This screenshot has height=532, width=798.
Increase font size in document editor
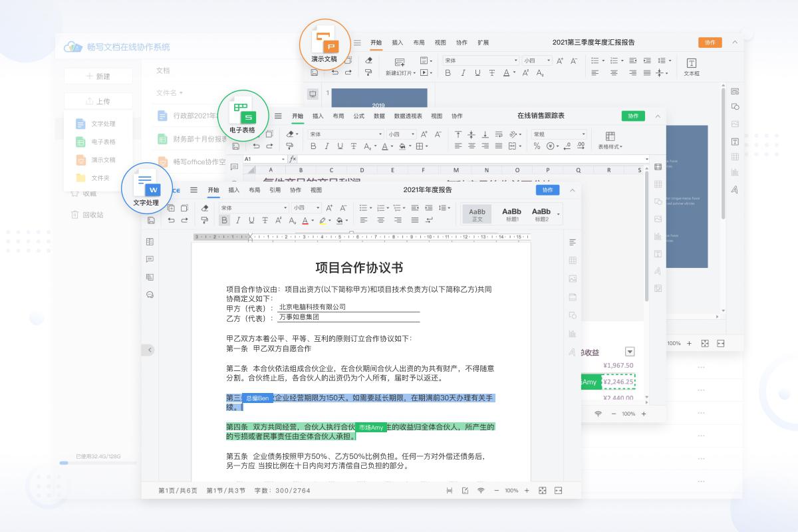pos(331,208)
